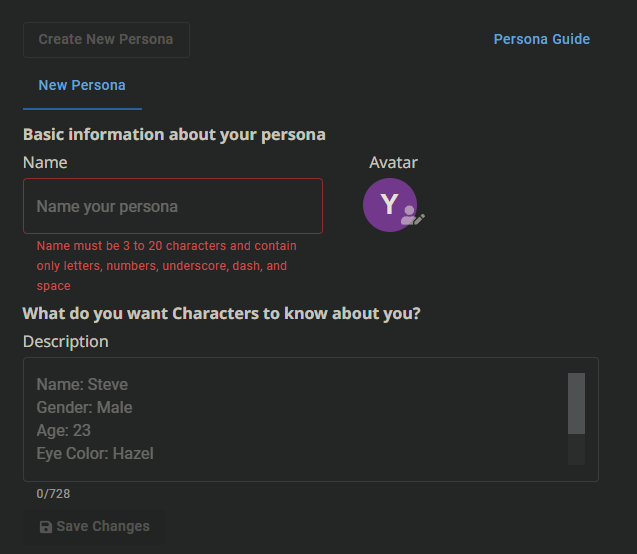Click the Name field label

(45, 162)
